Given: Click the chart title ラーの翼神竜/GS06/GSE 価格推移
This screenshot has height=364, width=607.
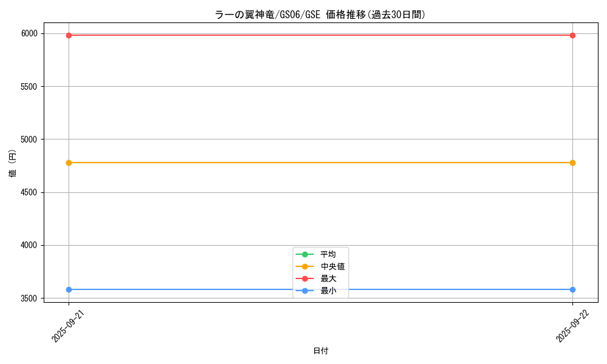Looking at the screenshot, I should click(x=320, y=15).
